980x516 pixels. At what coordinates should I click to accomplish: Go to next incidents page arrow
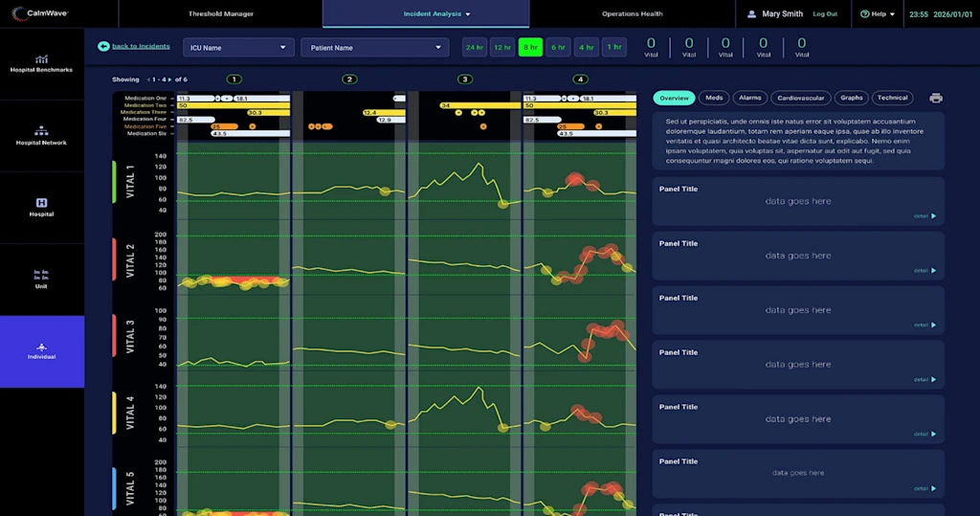[169, 79]
